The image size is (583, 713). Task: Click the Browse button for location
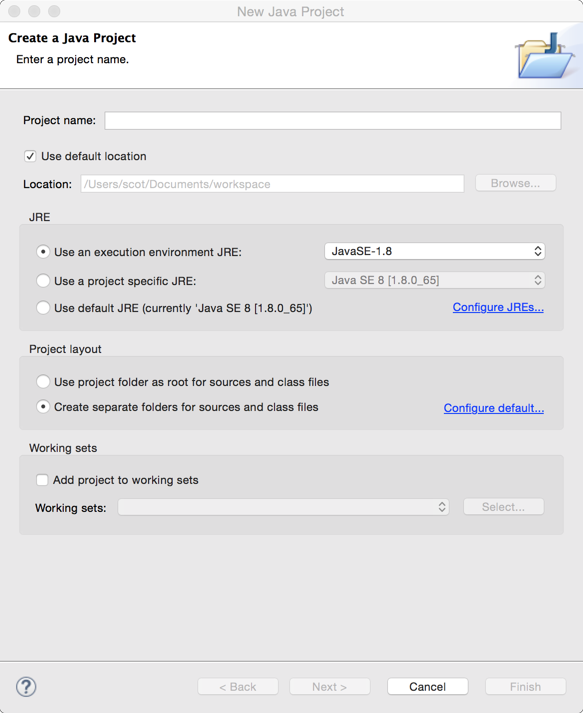pyautogui.click(x=515, y=183)
